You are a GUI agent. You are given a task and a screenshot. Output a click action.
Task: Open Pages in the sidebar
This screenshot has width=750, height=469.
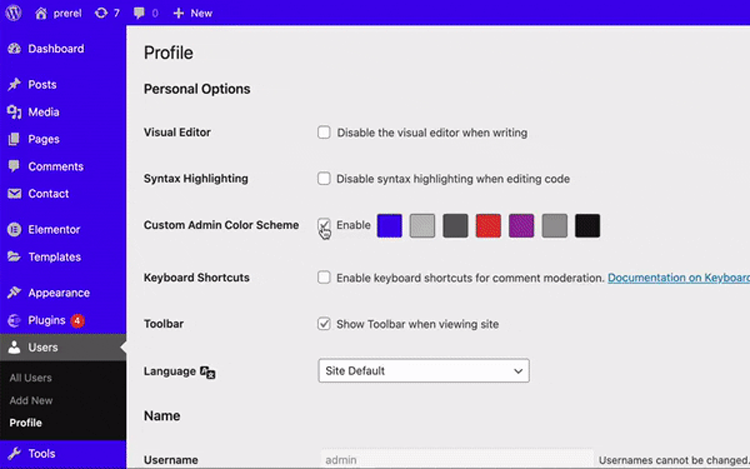[44, 139]
